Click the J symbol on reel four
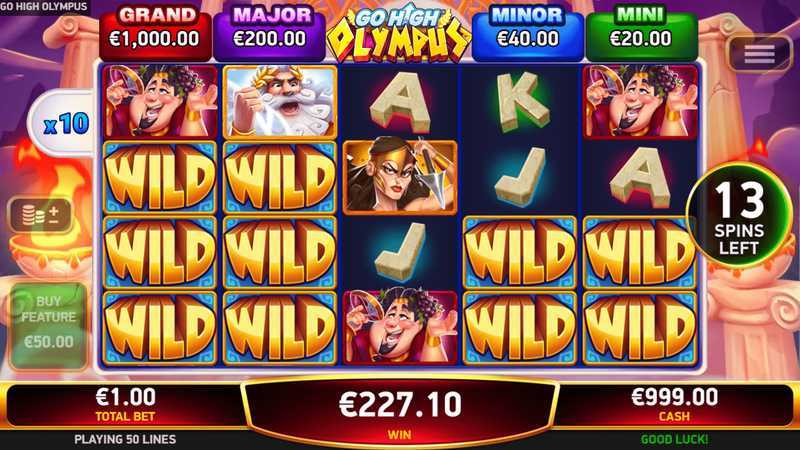 pyautogui.click(x=520, y=177)
